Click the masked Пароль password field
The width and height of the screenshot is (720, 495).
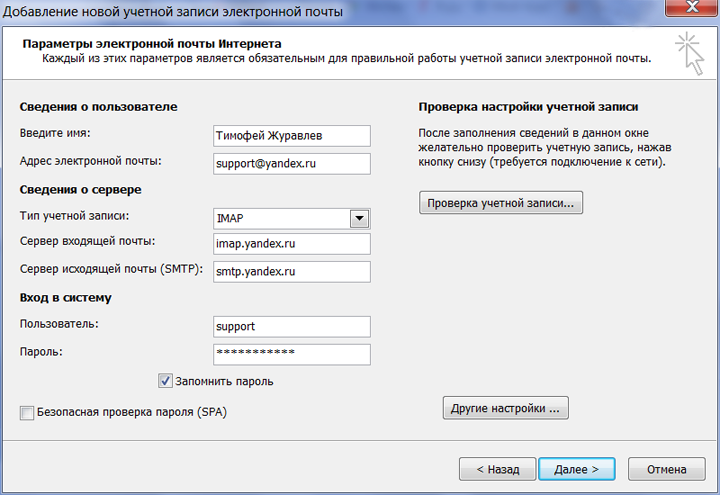click(292, 354)
